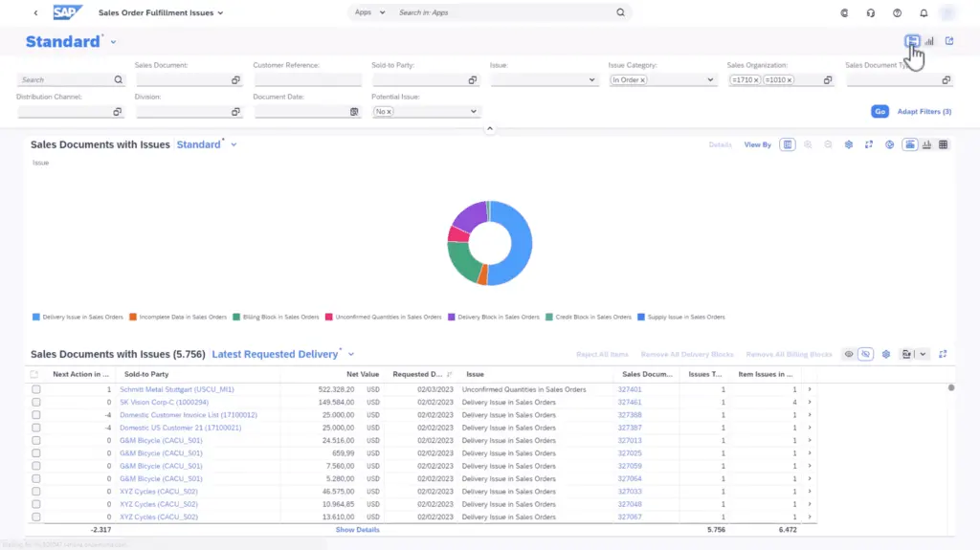The width and height of the screenshot is (980, 550).
Task: Open export options dropdown arrow
Action: pos(923,354)
